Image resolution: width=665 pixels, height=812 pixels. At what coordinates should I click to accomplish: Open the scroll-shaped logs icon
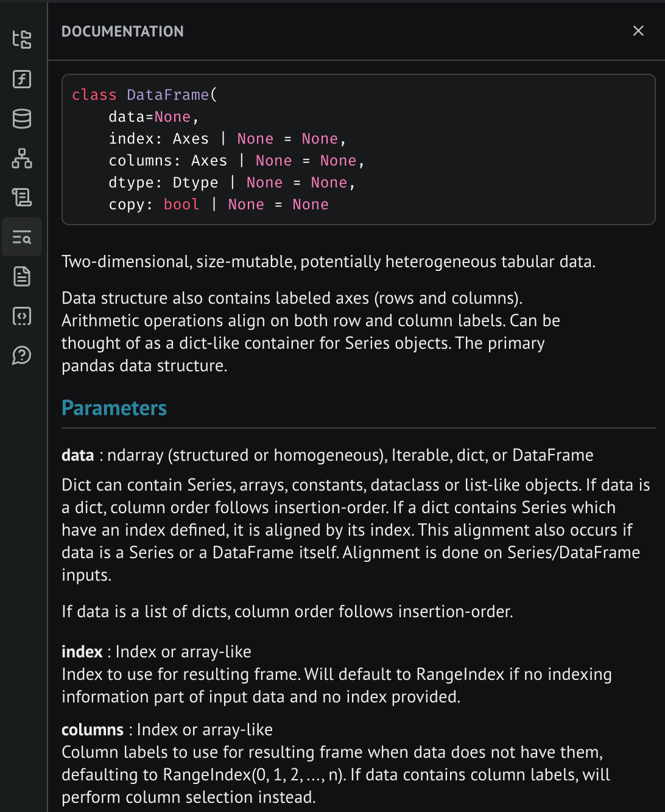click(22, 197)
